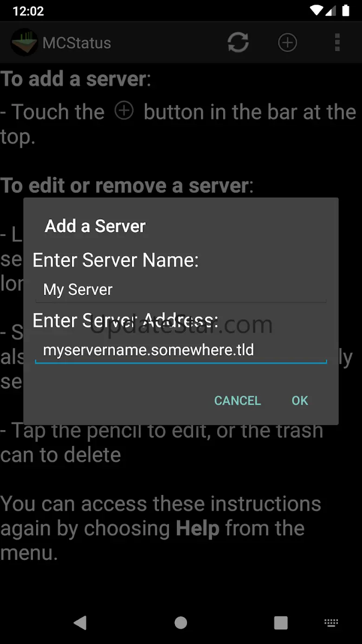Tap the refresh servers icon
Image resolution: width=362 pixels, height=644 pixels.
[238, 43]
